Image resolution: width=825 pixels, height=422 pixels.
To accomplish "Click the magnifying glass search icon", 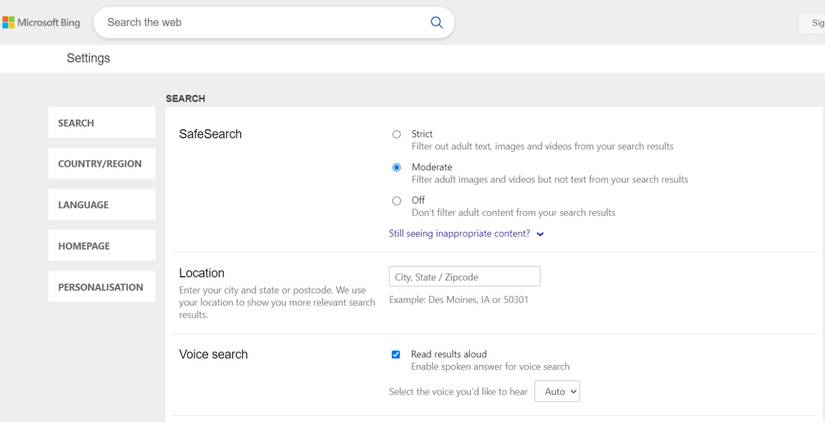I will (436, 22).
